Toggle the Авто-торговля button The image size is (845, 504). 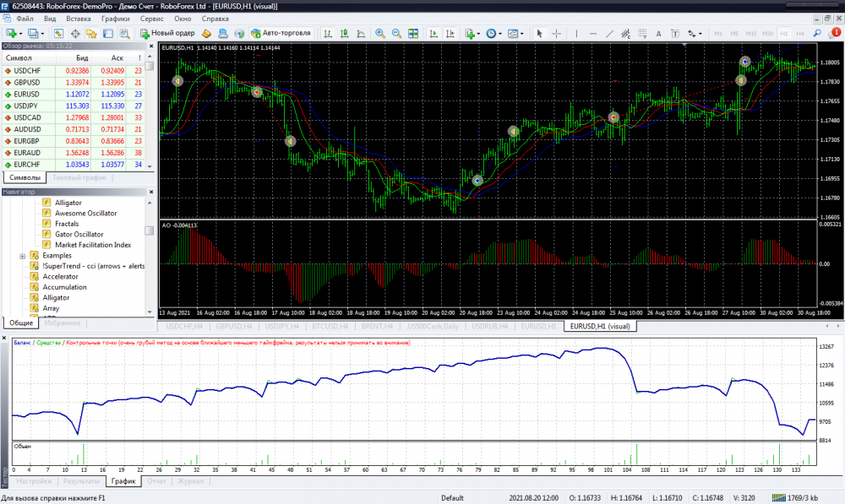280,34
